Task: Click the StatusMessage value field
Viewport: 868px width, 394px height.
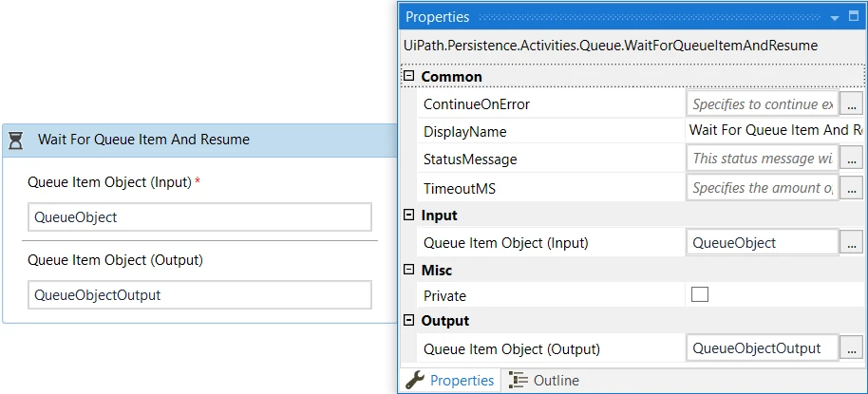Action: coord(762,159)
